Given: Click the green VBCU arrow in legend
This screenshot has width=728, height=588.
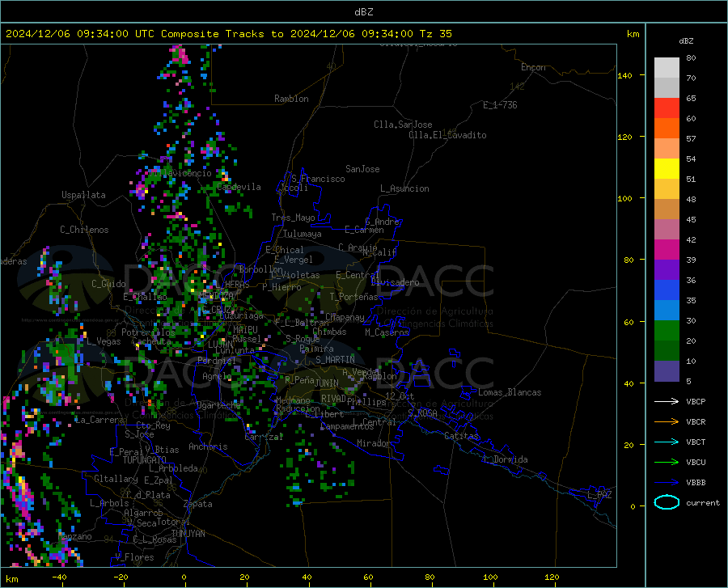Looking at the screenshot, I should click(667, 463).
